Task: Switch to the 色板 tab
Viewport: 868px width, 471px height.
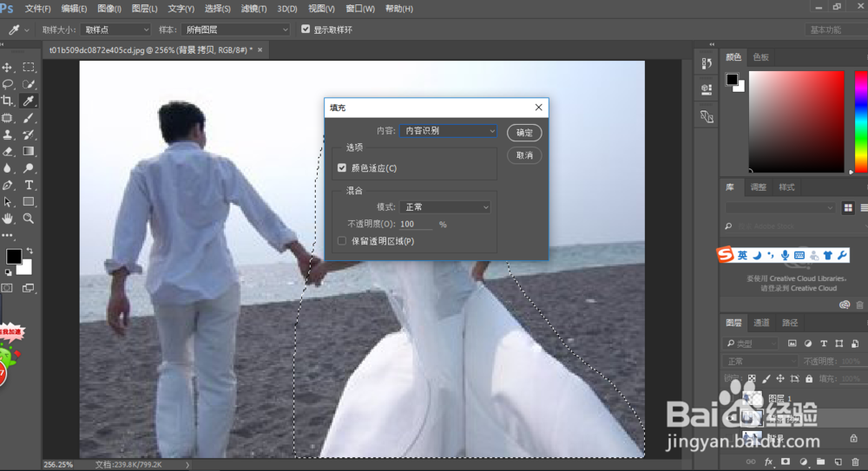Action: (760, 57)
